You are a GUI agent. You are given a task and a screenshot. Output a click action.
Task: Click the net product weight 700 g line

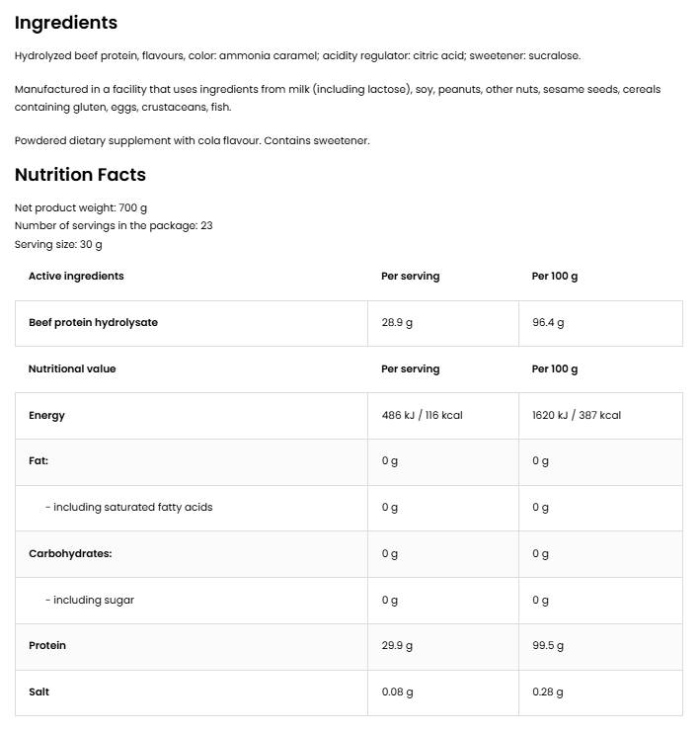point(81,207)
